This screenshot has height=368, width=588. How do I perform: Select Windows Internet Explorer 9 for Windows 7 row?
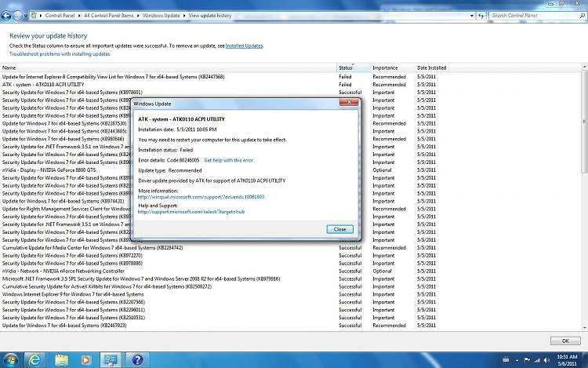coord(224,294)
